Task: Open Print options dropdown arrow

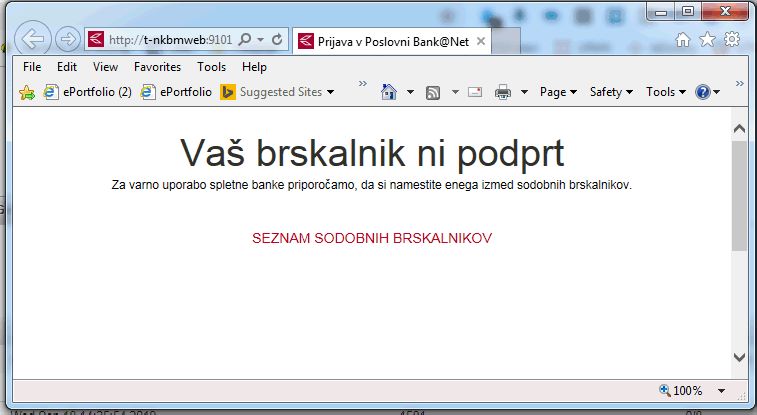Action: coord(524,92)
